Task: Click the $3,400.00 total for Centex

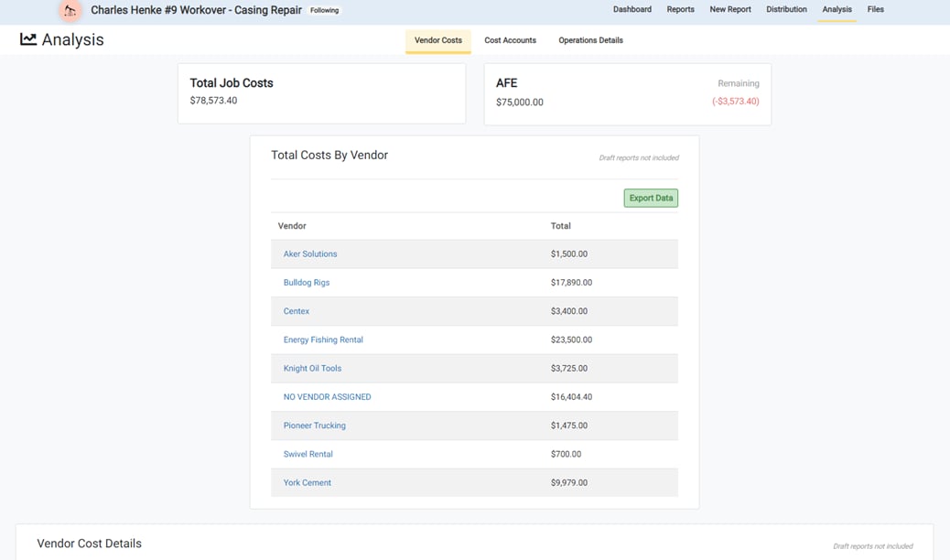Action: click(x=569, y=311)
